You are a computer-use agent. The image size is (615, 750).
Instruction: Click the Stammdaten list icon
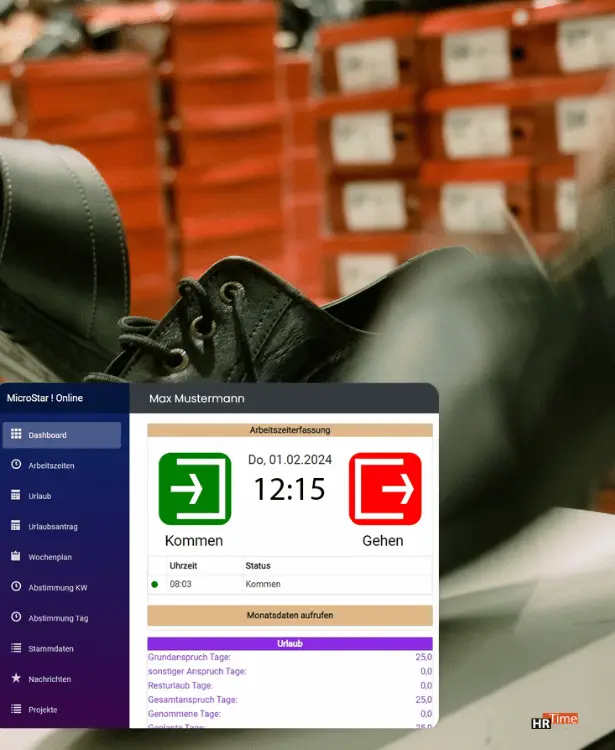click(16, 648)
